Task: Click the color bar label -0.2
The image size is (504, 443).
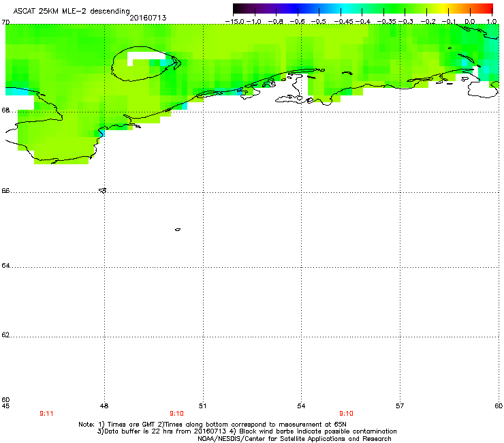Action: tap(428, 22)
